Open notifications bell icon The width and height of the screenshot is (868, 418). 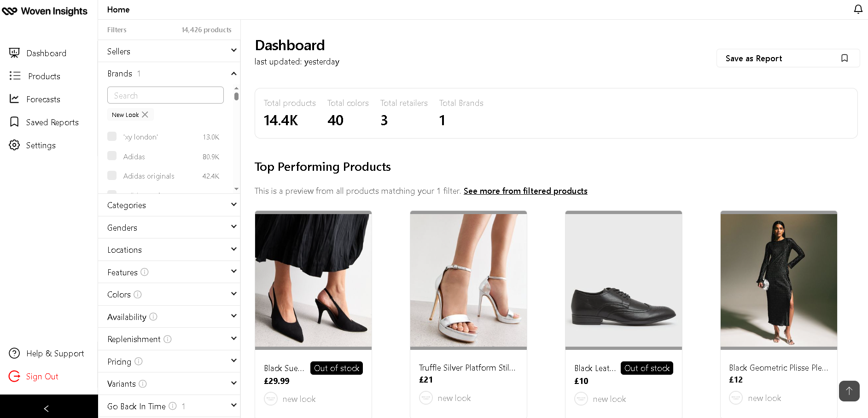(x=858, y=9)
